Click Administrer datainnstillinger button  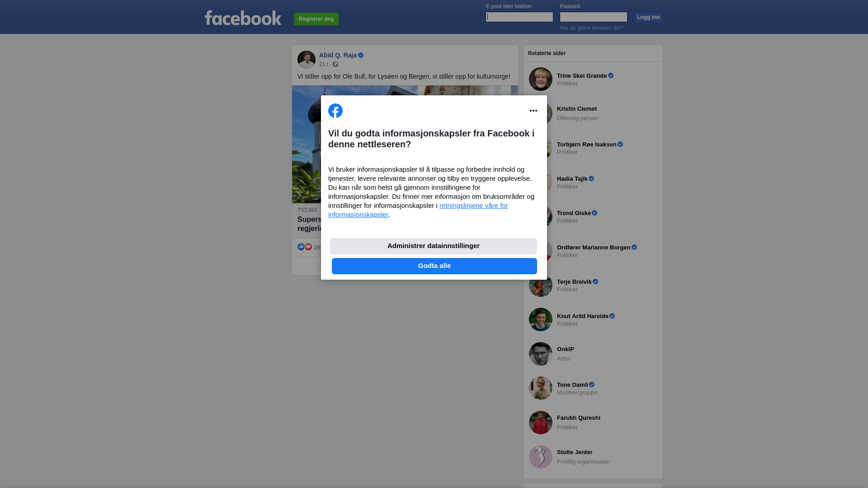[434, 246]
